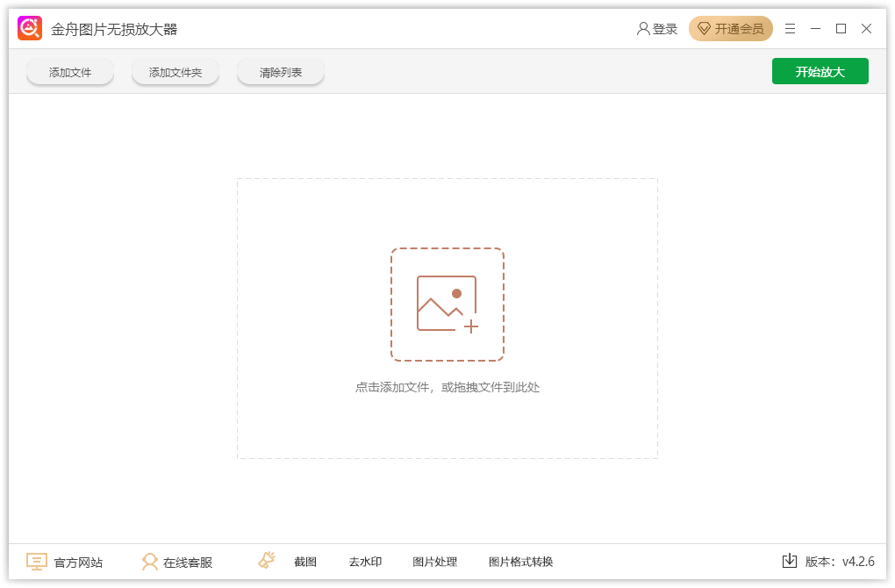Viewport: 895px width, 588px height.
Task: Start enlarging with 开始放大 button
Action: point(820,71)
